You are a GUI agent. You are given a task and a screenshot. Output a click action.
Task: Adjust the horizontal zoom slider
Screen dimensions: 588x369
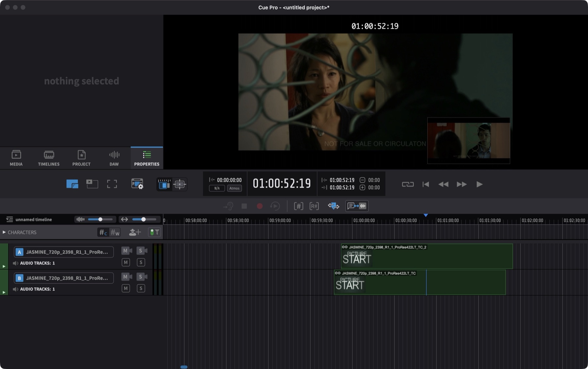pyautogui.click(x=144, y=219)
